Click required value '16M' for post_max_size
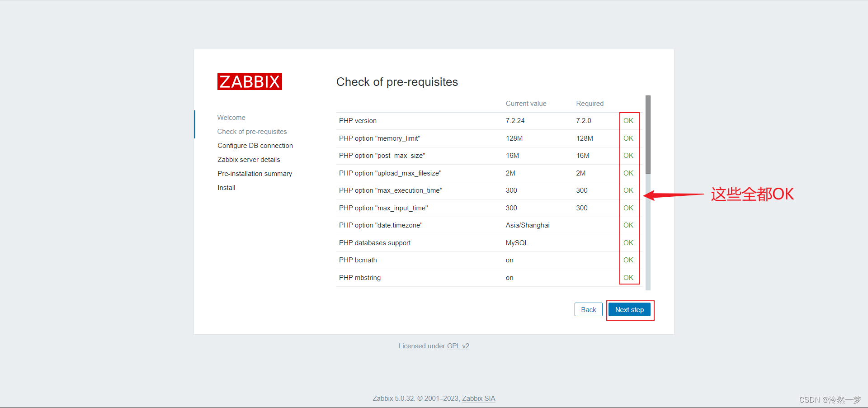Image resolution: width=868 pixels, height=408 pixels. pos(583,156)
